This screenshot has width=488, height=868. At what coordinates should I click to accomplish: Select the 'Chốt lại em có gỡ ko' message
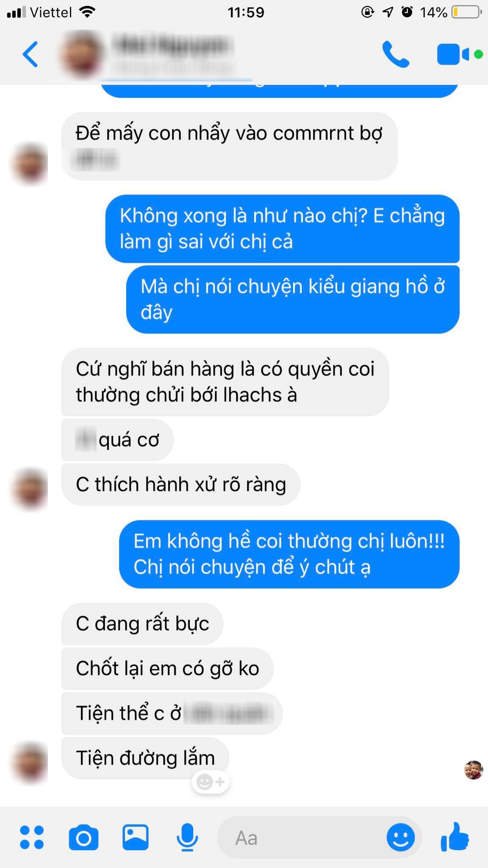[x=167, y=668]
